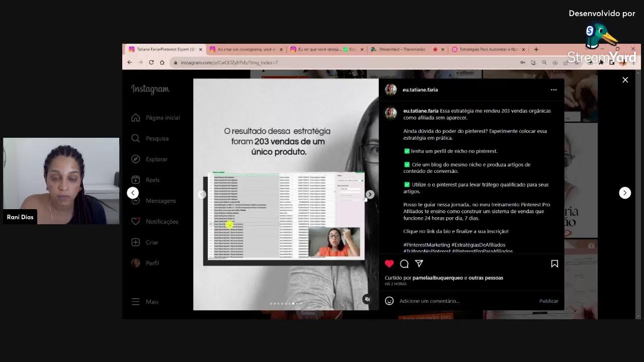Image resolution: width=644 pixels, height=362 pixels.
Task: Click the post slide image
Action: pos(286,194)
